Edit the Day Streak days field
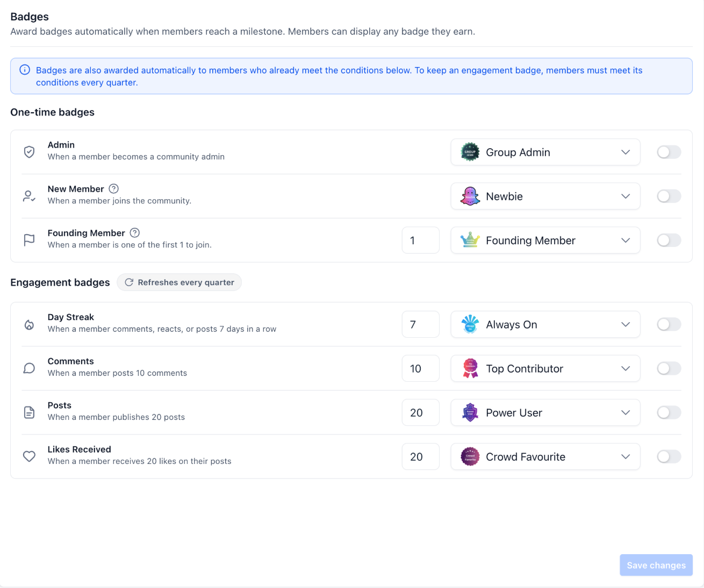Screen dimensions: 704x588 (x=421, y=324)
